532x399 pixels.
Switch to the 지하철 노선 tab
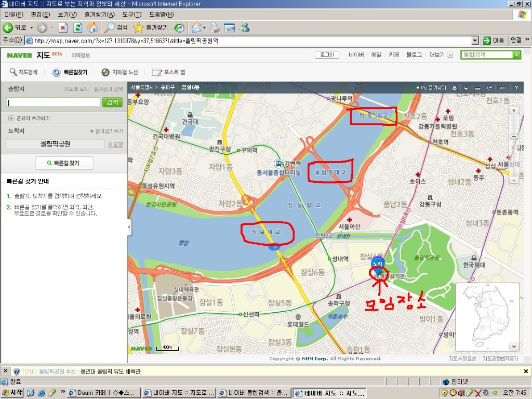coord(120,72)
